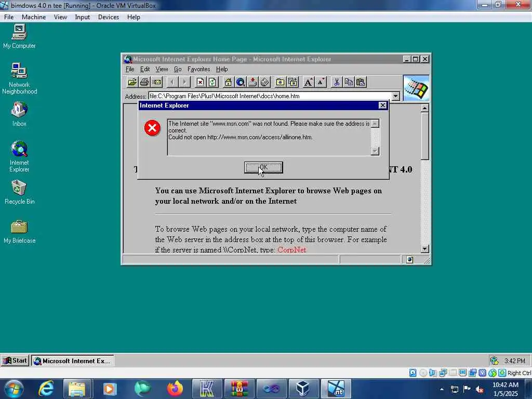The image size is (532, 399).
Task: Open the Address bar dropdown arrow
Action: pos(395,96)
